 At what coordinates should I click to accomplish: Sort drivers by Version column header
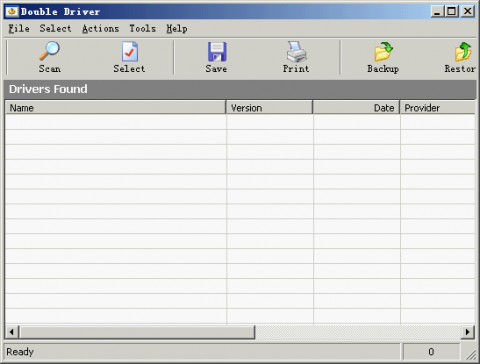(269, 108)
